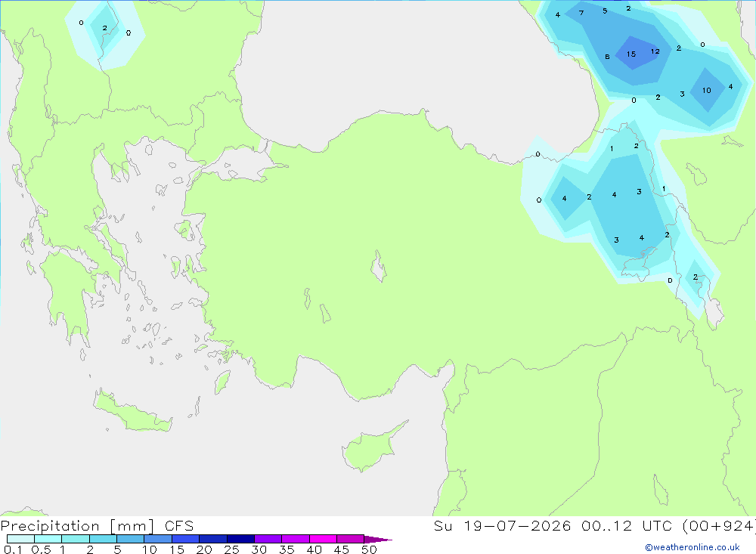Click the 5–10 mm legend color swatch
The height and width of the screenshot is (554, 756).
coord(130,539)
